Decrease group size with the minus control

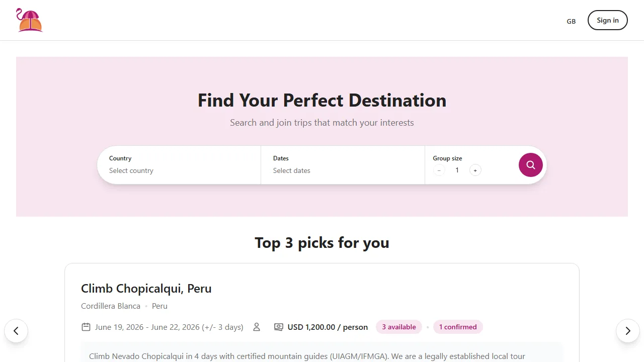coord(439,170)
